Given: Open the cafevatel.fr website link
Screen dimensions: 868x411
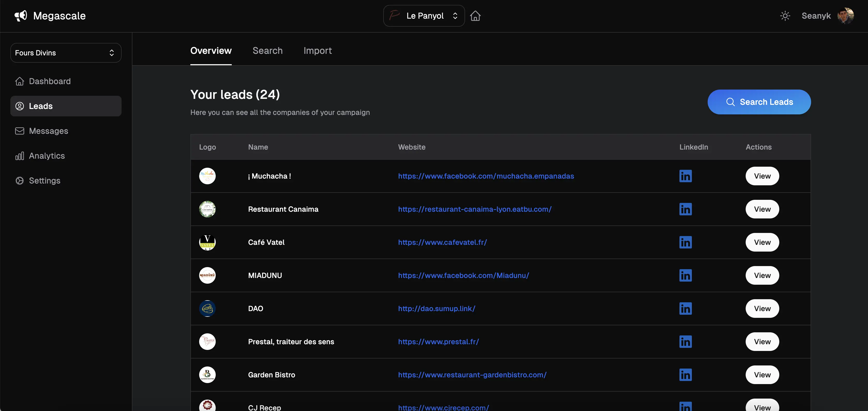Looking at the screenshot, I should 442,242.
